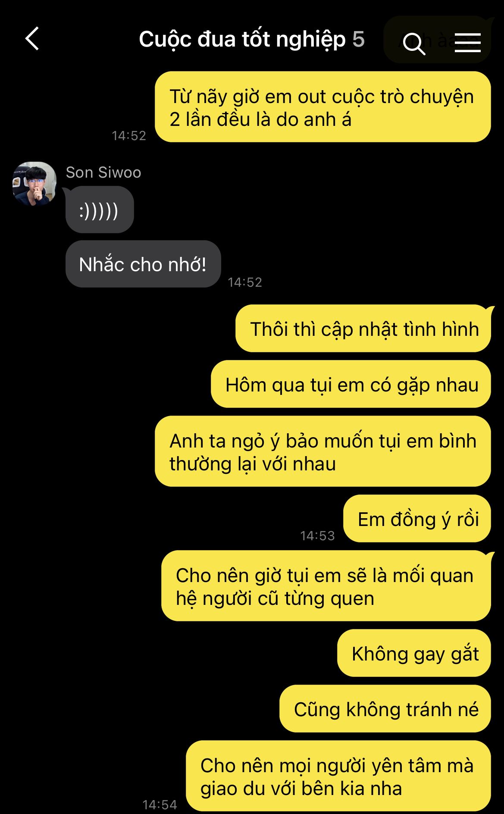
Task: Open the chat search magnifier icon
Action: coord(414,44)
